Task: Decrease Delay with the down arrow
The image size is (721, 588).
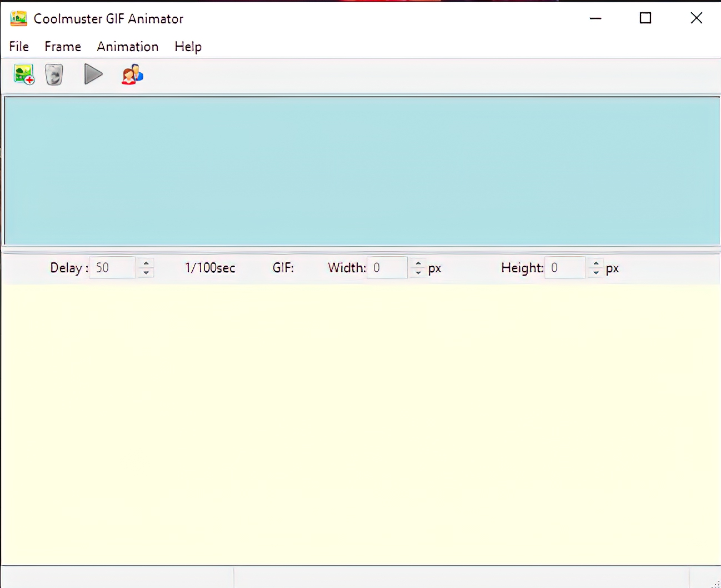Action: click(x=146, y=272)
